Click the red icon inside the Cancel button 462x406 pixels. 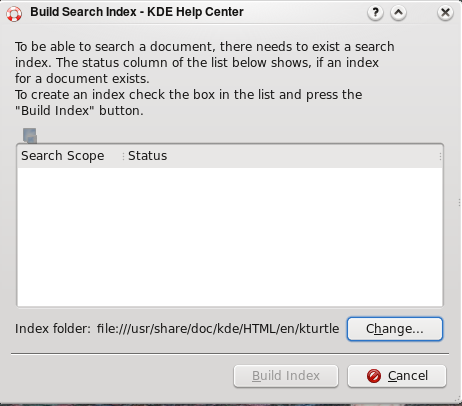click(374, 376)
